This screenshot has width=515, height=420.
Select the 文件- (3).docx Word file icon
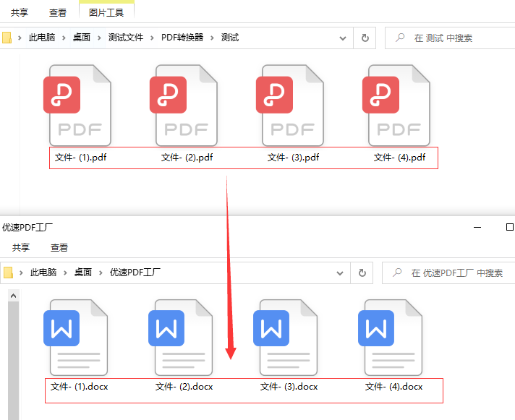[286, 338]
